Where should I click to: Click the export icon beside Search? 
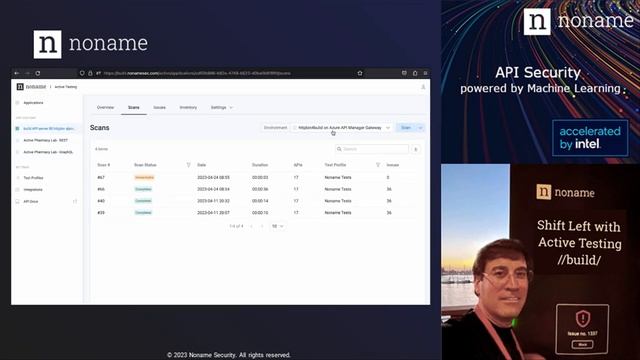point(416,149)
